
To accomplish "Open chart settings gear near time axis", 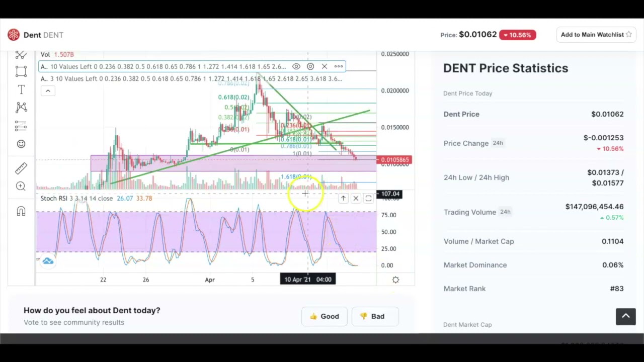I will pyautogui.click(x=395, y=280).
